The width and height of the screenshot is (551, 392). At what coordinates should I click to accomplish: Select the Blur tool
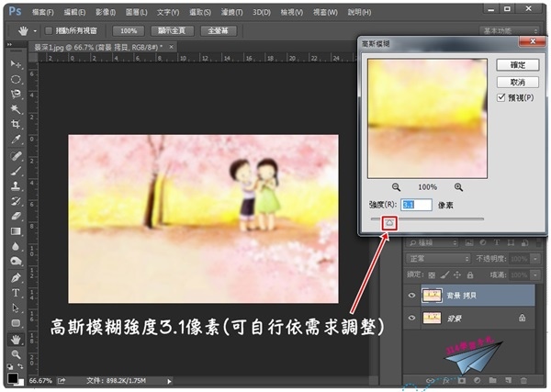click(16, 246)
